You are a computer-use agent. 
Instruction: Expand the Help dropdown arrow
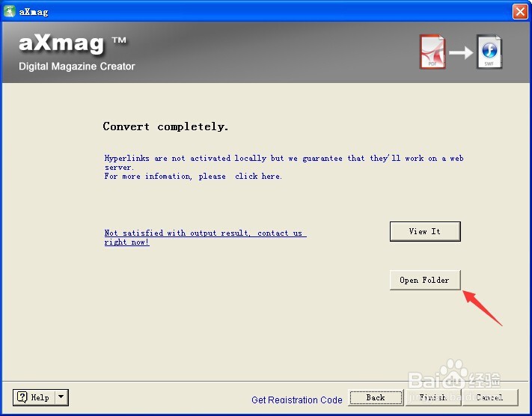tap(61, 397)
